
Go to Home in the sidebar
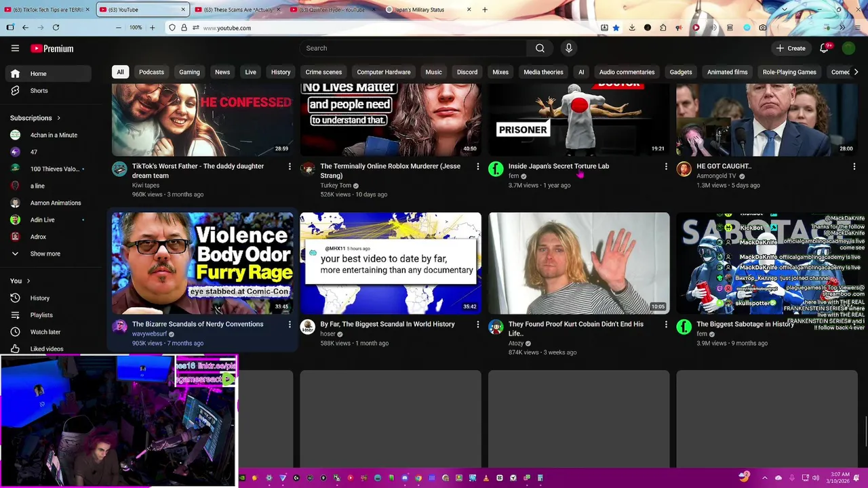tap(47, 74)
